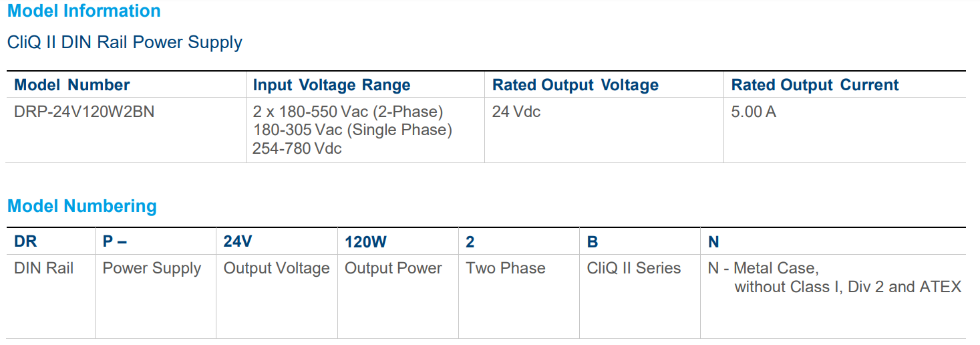Click the Model Information heading

(x=84, y=11)
